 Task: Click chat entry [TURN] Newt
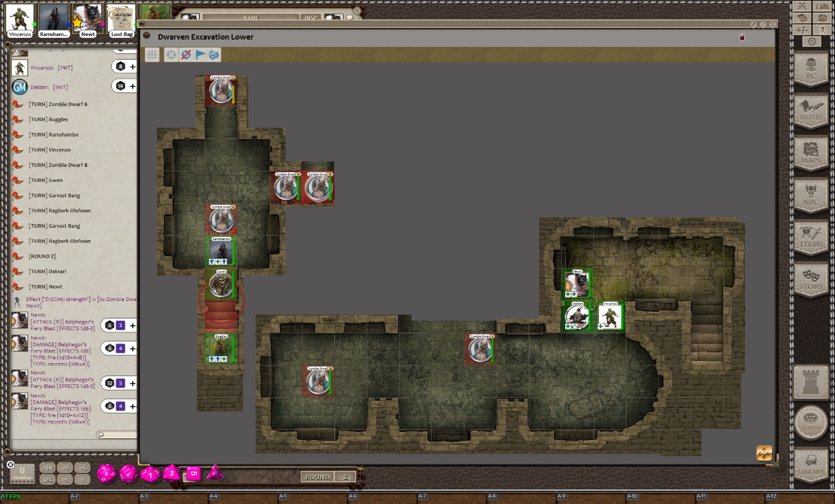(45, 287)
